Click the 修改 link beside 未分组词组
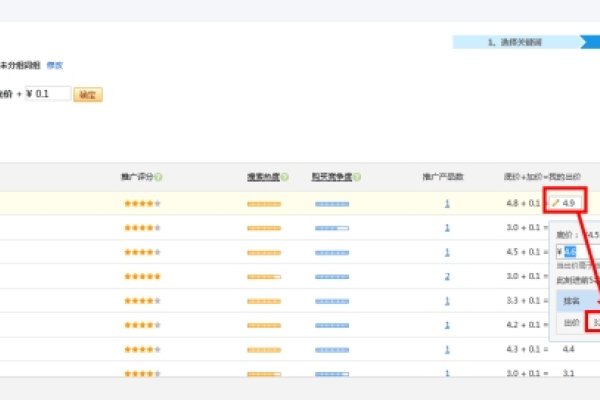Viewport: 600px width, 400px height. click(x=55, y=65)
